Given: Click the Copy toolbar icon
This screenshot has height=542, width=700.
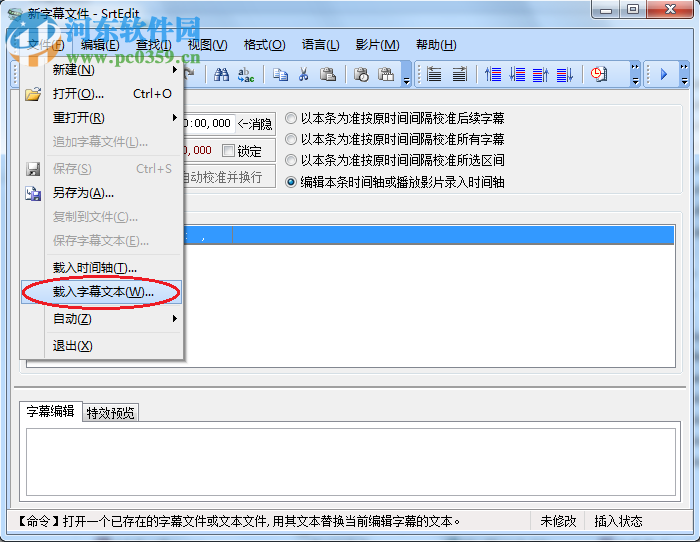Looking at the screenshot, I should 280,75.
